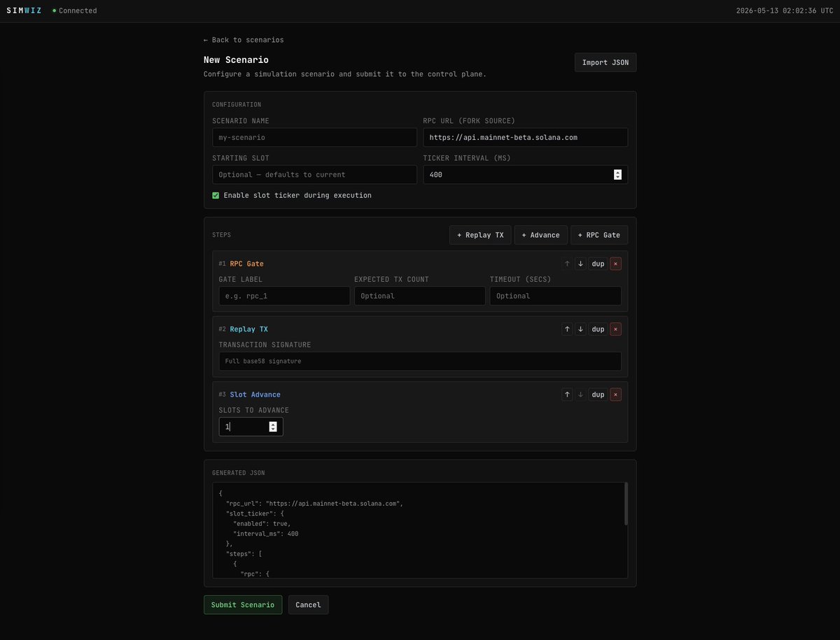Click the Ticker Interval stepper arrows
Image resolution: width=840 pixels, height=640 pixels.
[x=617, y=175]
